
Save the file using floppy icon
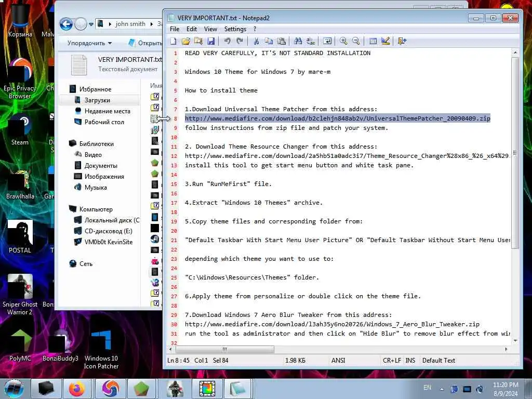point(211,41)
